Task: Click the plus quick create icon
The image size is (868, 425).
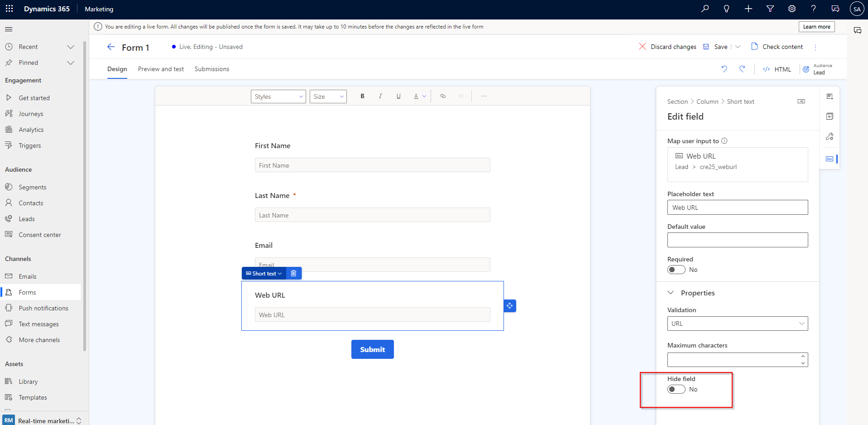Action: tap(748, 9)
